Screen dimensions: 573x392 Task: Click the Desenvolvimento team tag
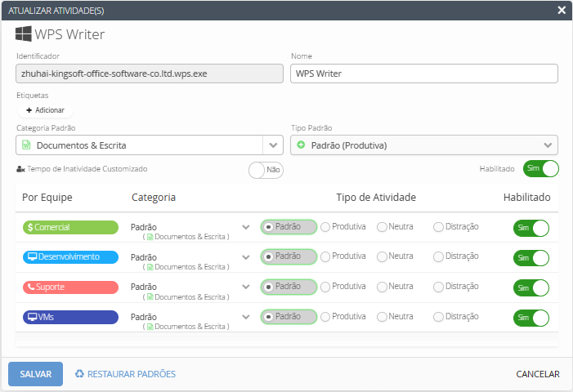[x=70, y=256]
